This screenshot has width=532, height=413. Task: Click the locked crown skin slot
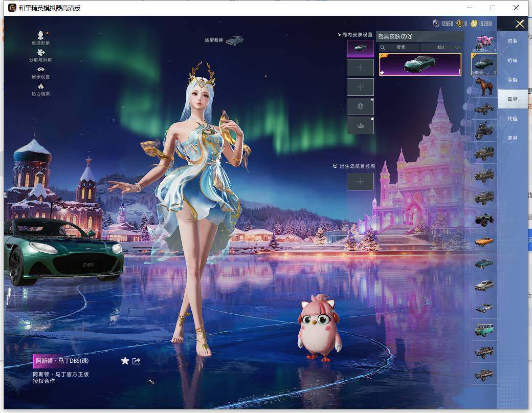coord(360,125)
